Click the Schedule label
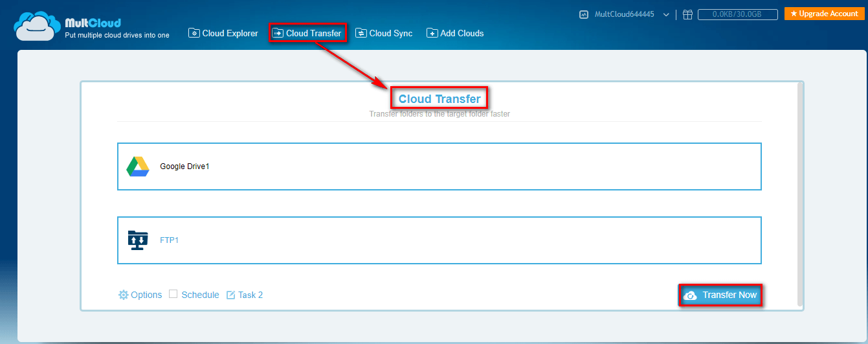868x344 pixels. pyautogui.click(x=200, y=295)
